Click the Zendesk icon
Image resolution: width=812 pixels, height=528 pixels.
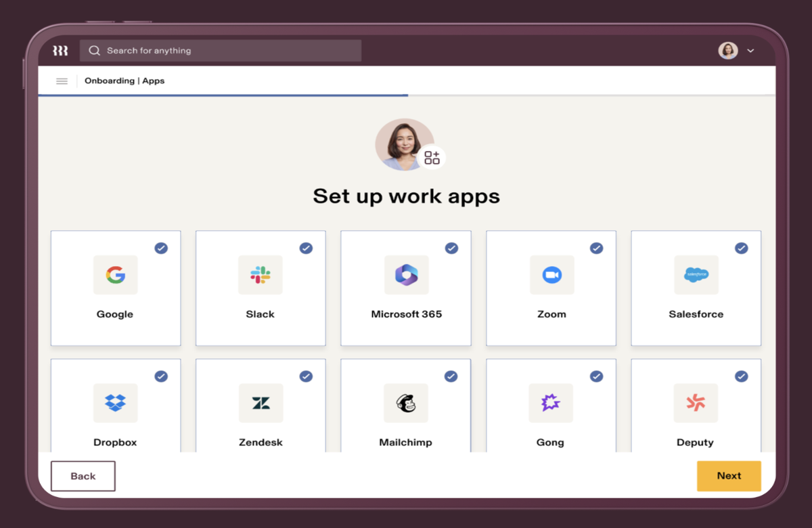click(261, 403)
